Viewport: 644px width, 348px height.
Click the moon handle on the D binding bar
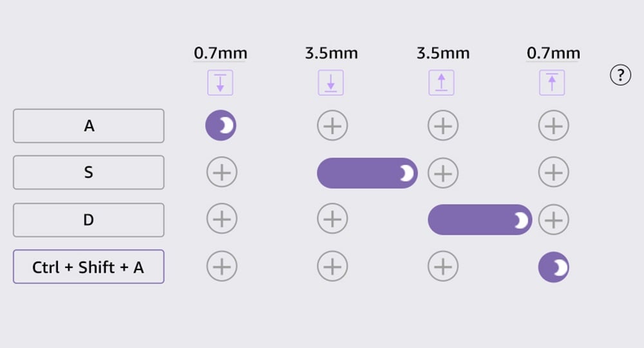[x=521, y=220]
